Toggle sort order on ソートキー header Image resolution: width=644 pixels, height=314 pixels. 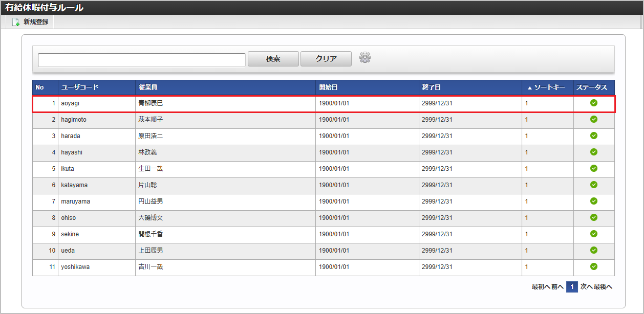(548, 87)
